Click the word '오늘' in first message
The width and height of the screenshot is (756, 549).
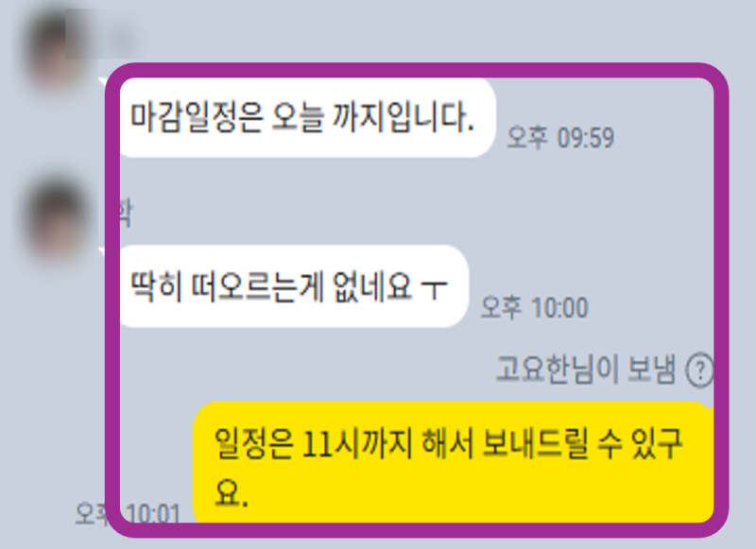coord(298,117)
